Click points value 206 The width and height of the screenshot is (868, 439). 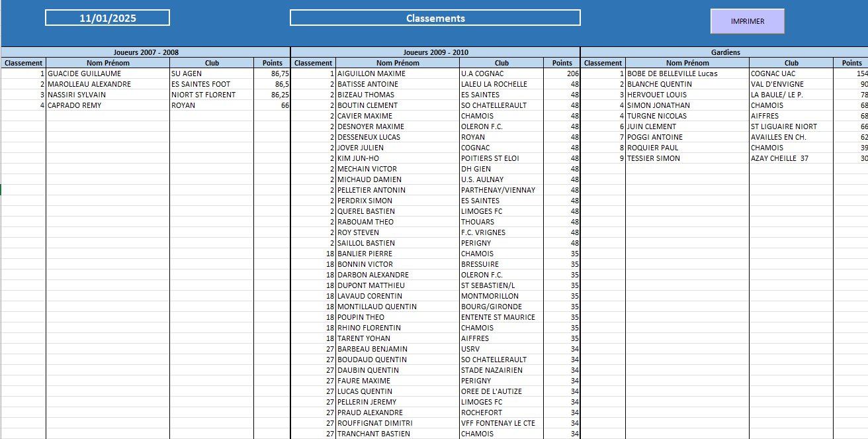562,73
